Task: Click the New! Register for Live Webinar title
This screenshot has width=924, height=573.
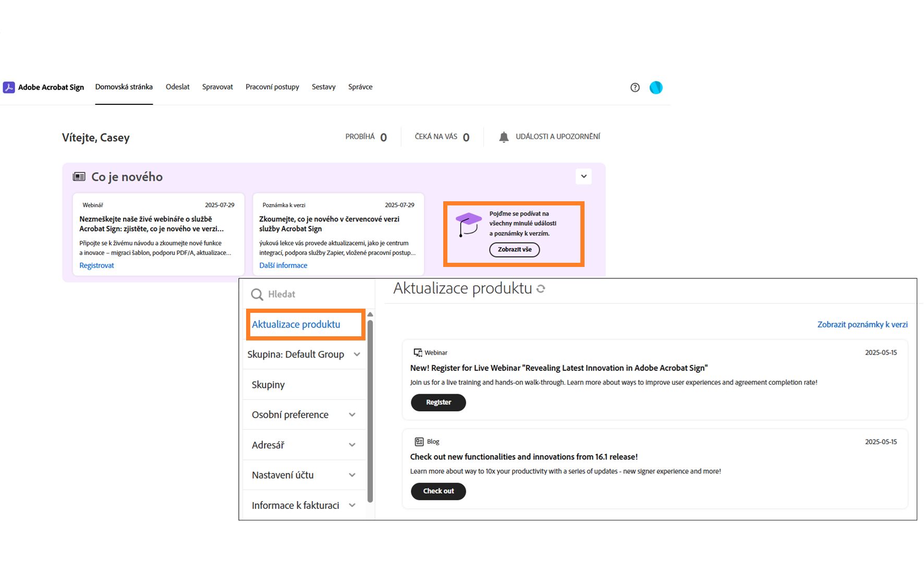Action: (559, 368)
